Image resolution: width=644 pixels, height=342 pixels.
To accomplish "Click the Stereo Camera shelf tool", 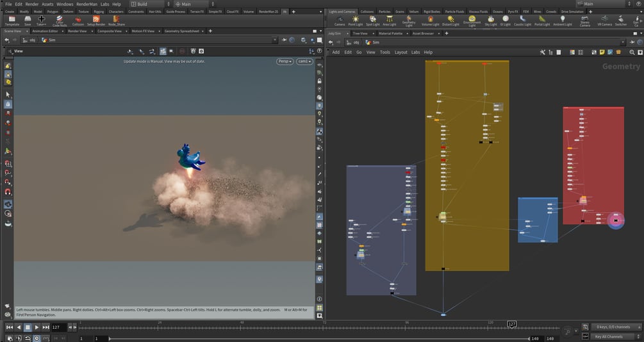I will [585, 21].
